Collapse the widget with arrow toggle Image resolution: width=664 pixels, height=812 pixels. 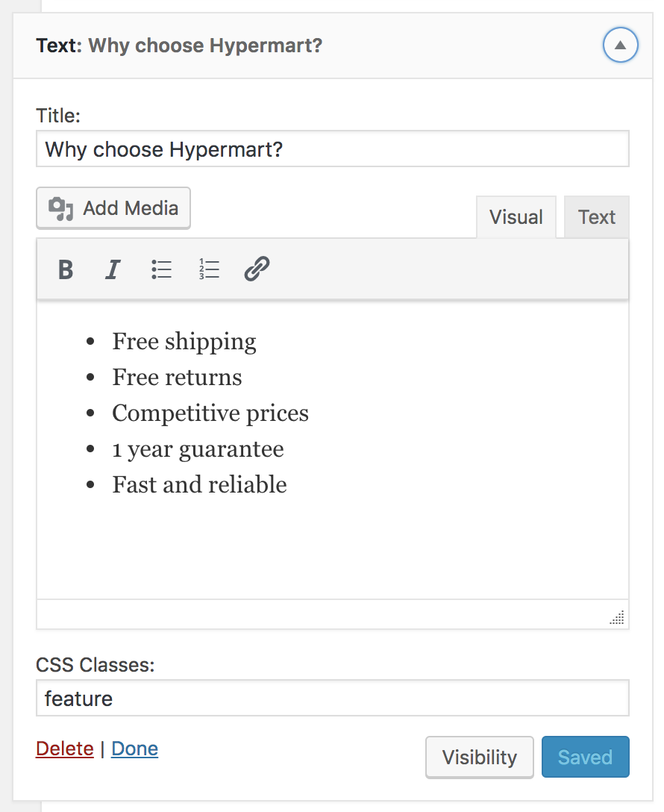620,45
